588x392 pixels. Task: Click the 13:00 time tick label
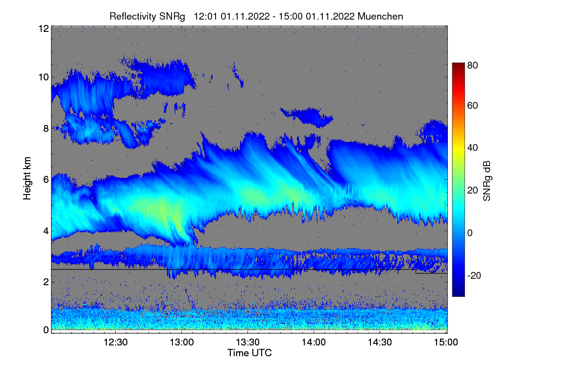point(182,343)
